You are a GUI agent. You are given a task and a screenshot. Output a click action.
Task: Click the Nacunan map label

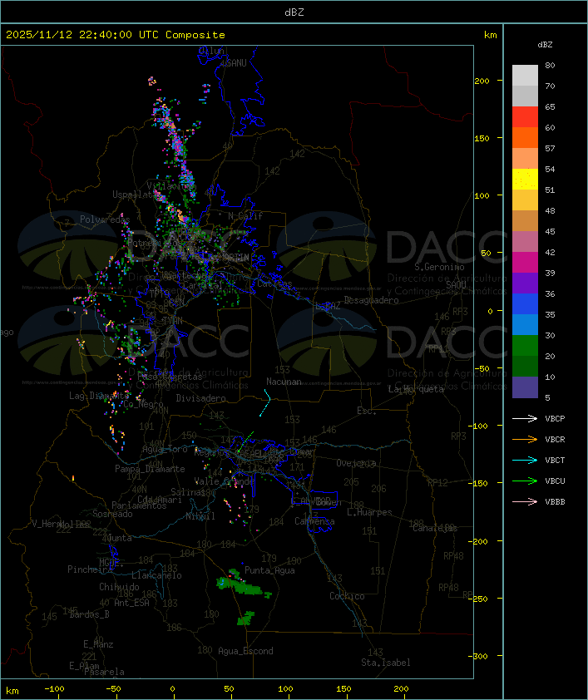pos(284,382)
